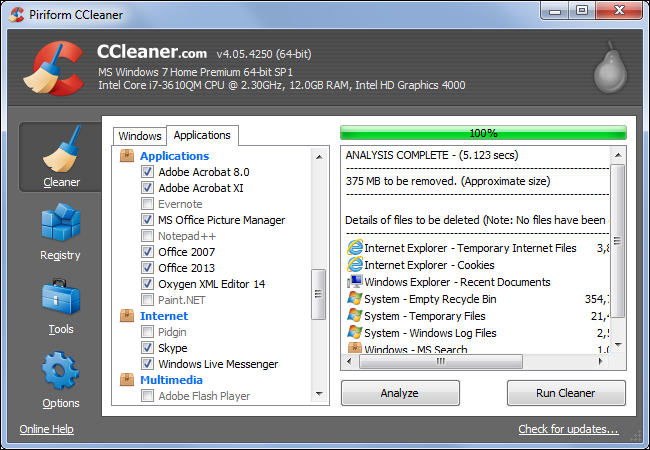This screenshot has height=450, width=650.
Task: Uncheck Adobe Acrobat XI
Action: pos(147,188)
